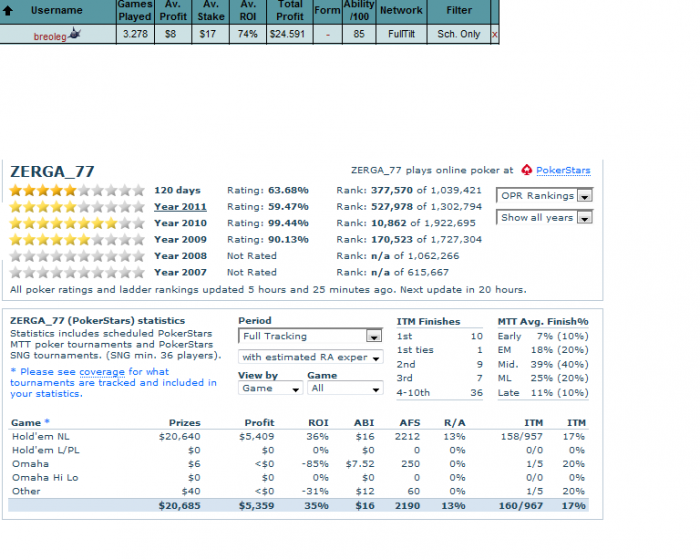Screen dimensions: 700x560
Task: Click the shark icon next to breoleg
Action: coord(75,34)
